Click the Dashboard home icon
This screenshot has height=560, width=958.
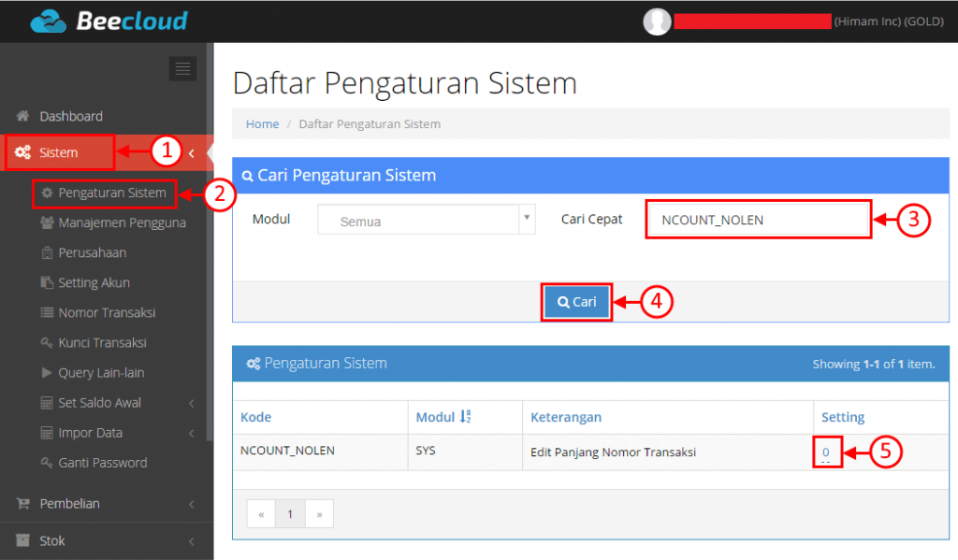pyautogui.click(x=23, y=115)
